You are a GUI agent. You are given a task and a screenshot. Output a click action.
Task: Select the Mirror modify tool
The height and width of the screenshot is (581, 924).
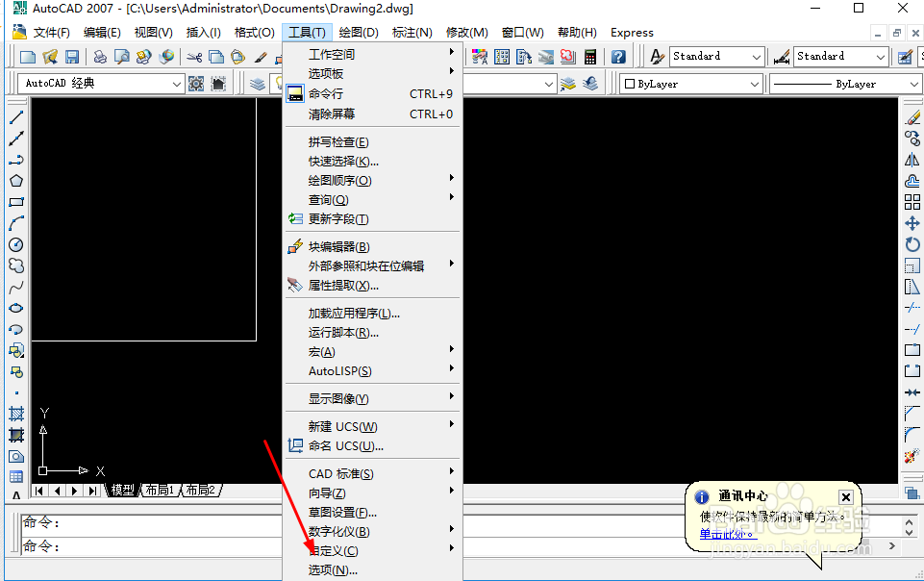coord(912,160)
